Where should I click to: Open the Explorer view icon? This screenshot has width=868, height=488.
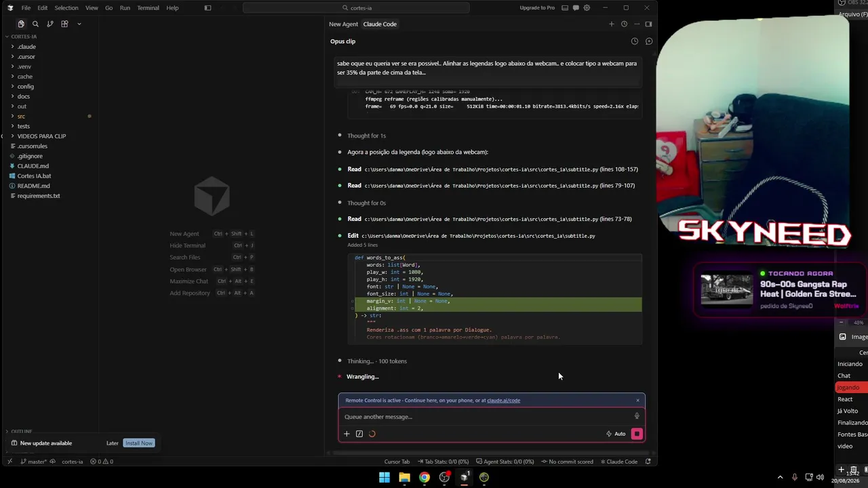[21, 24]
